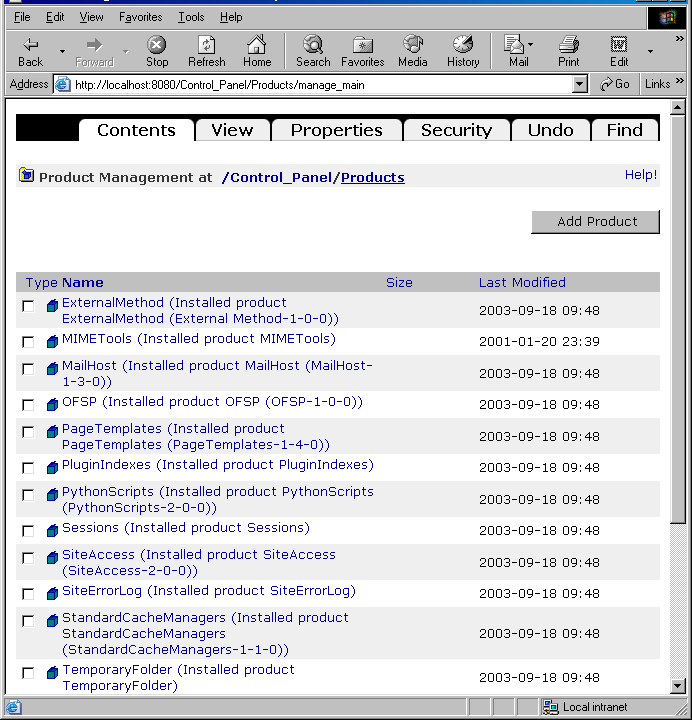Check the ExternalMethod checkbox
The height and width of the screenshot is (720, 692).
[x=28, y=306]
